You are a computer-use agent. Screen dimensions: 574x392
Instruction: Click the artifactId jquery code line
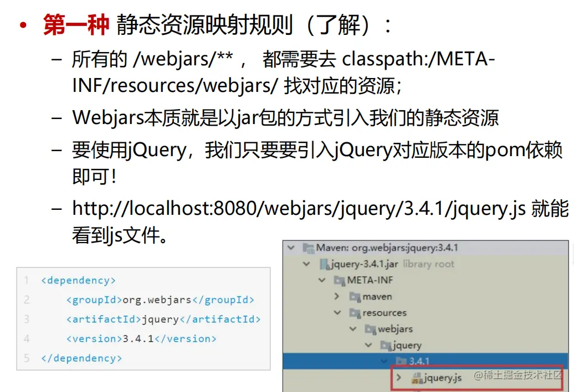point(163,319)
